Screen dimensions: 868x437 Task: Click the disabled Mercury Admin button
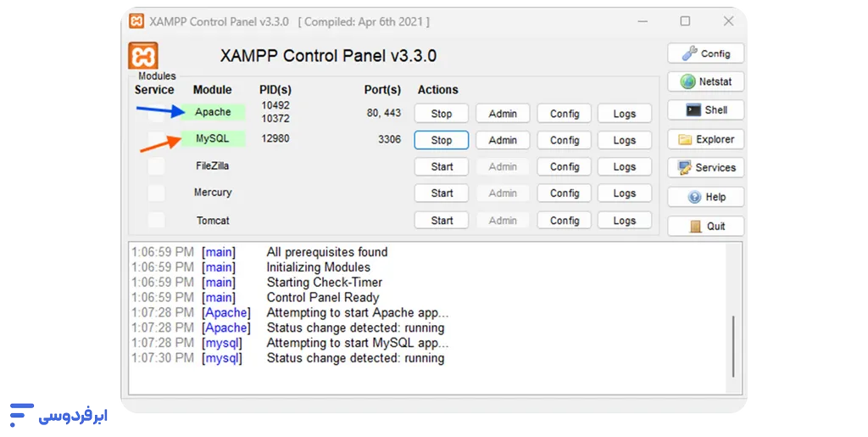503,193
